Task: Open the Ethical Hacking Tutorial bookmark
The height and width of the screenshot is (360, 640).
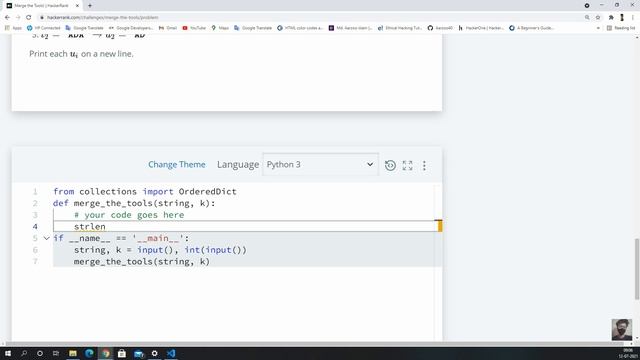Action: point(400,28)
